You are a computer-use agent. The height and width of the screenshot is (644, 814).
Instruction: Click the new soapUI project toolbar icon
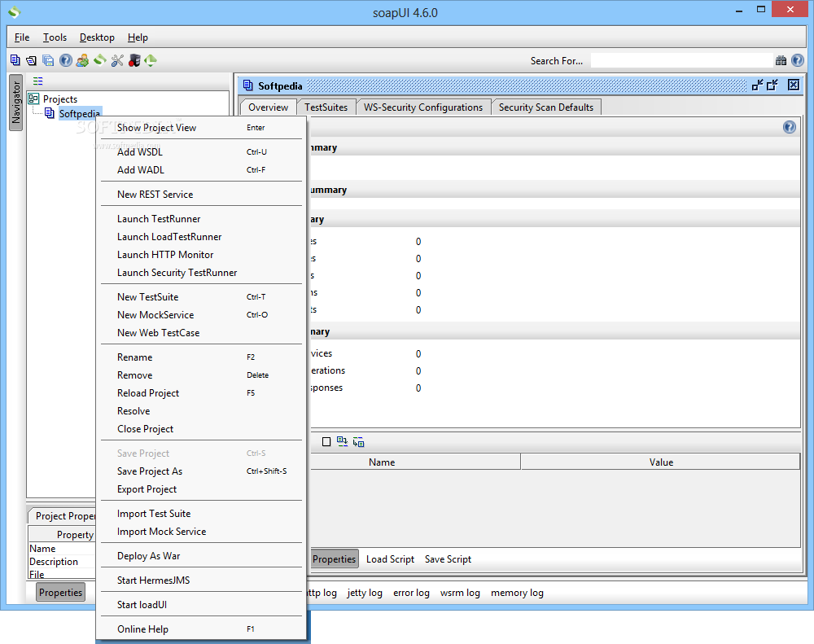coord(15,61)
